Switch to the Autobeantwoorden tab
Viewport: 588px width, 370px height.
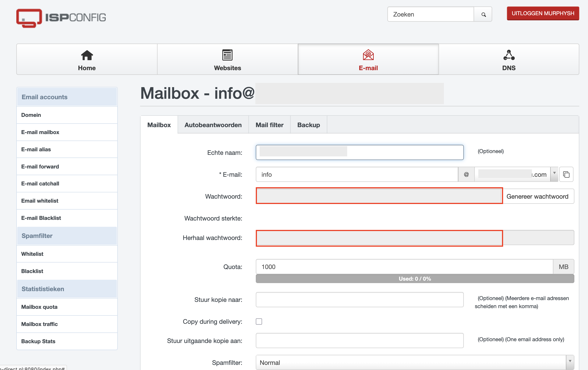[213, 125]
